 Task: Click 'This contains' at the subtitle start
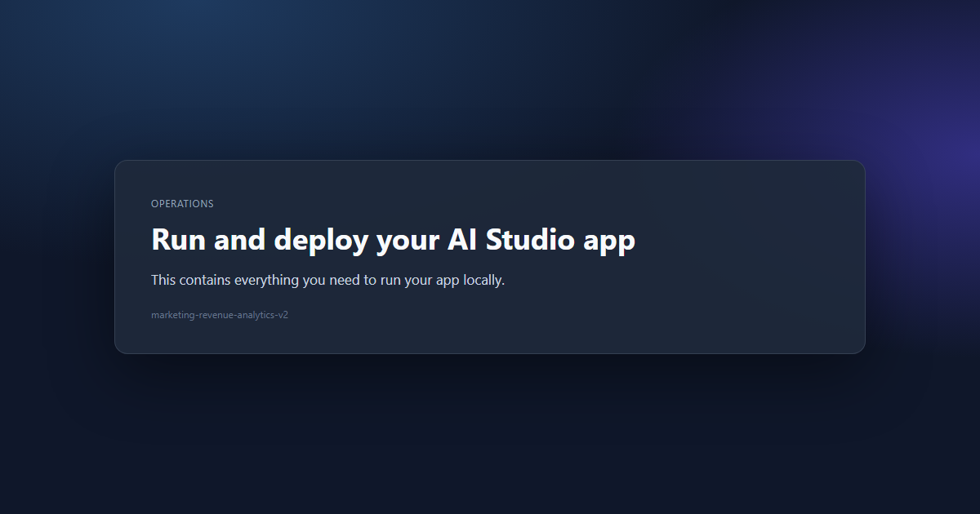point(191,280)
